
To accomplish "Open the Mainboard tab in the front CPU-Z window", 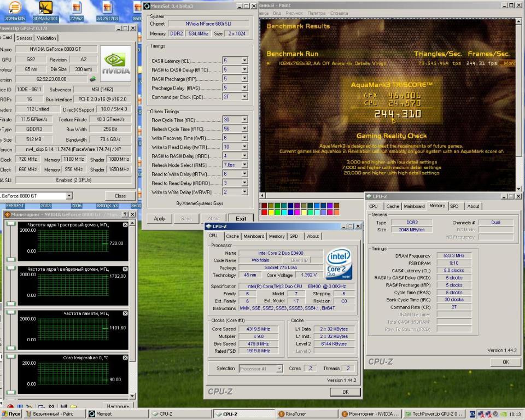I will click(254, 236).
